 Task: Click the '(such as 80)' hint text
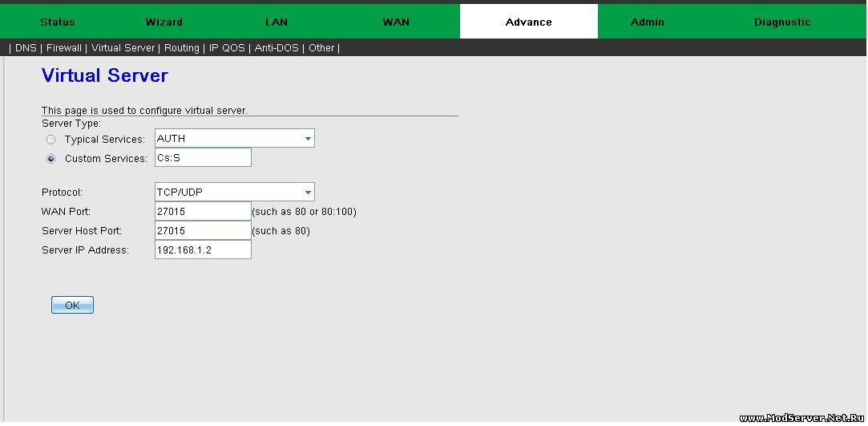281,231
